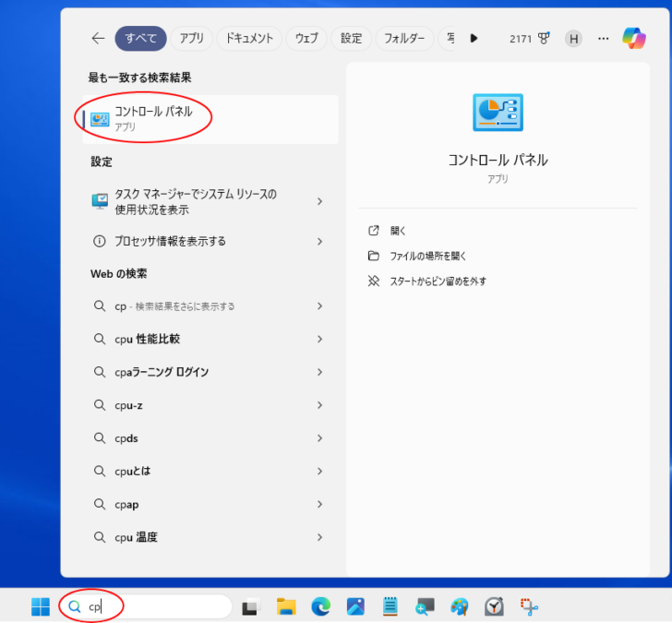Expand the cpap chevron
This screenshot has width=672, height=623.
pos(319,504)
